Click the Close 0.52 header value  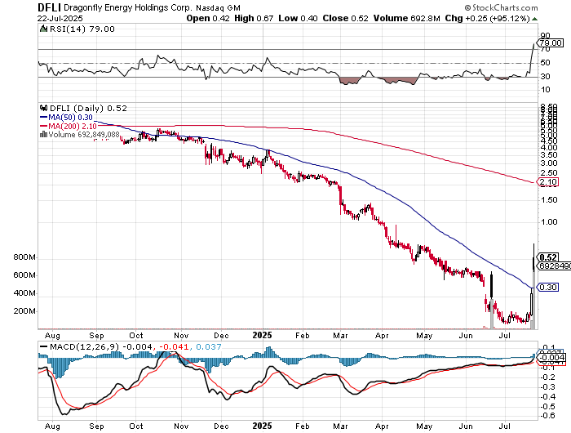[345, 18]
